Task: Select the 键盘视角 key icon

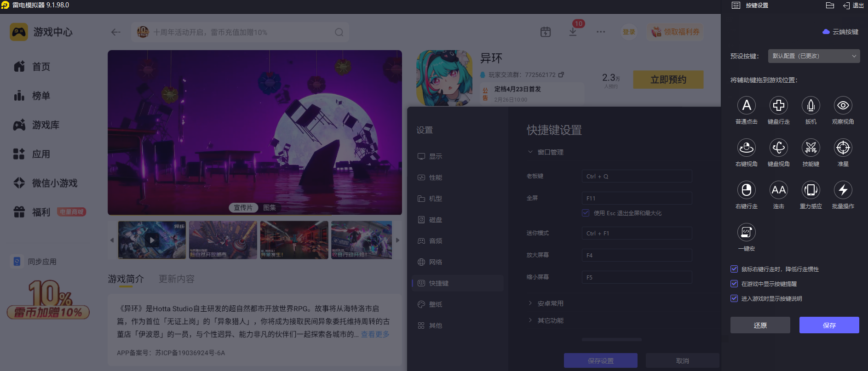Action: tap(779, 148)
